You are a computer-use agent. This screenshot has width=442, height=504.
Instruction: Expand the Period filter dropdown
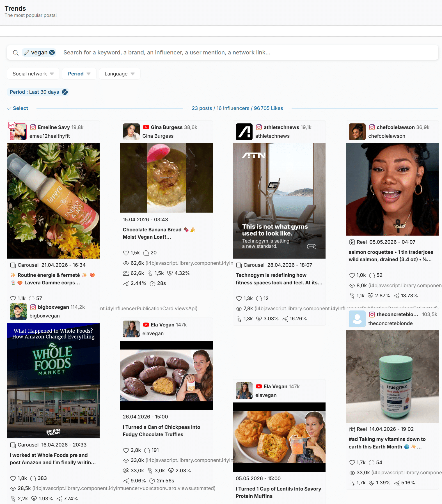(x=79, y=74)
